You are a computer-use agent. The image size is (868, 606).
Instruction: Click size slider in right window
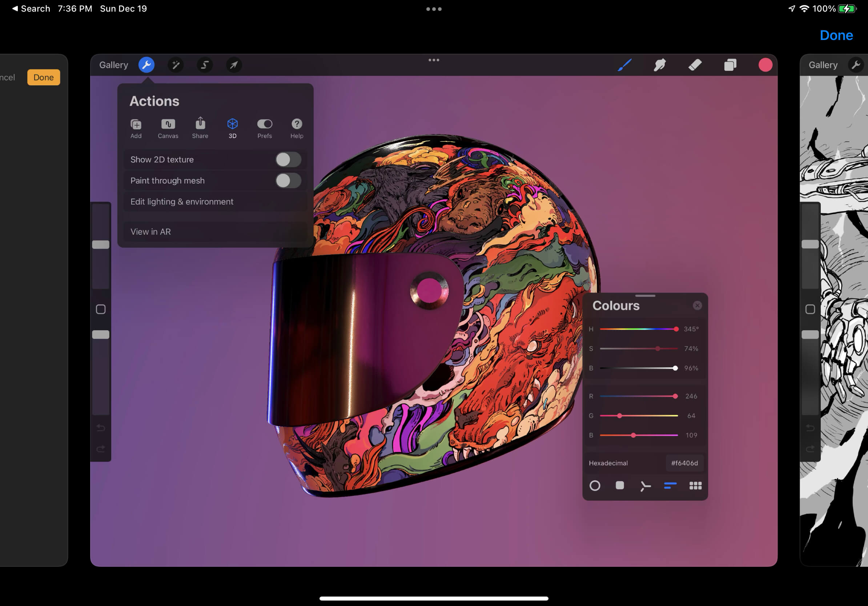coord(810,245)
